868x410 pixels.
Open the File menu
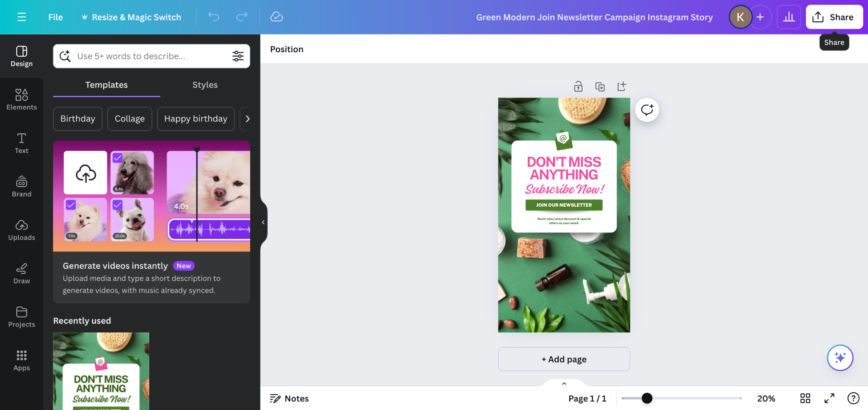55,17
